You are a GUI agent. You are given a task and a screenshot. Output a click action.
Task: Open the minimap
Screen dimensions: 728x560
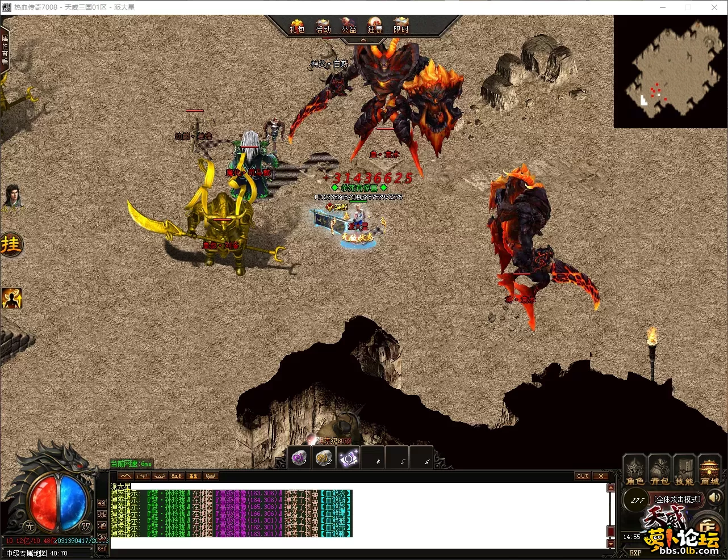pos(670,71)
